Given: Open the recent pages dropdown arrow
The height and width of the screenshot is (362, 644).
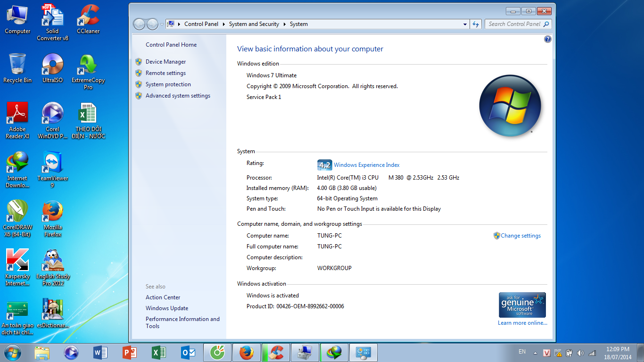Looking at the screenshot, I should (162, 24).
